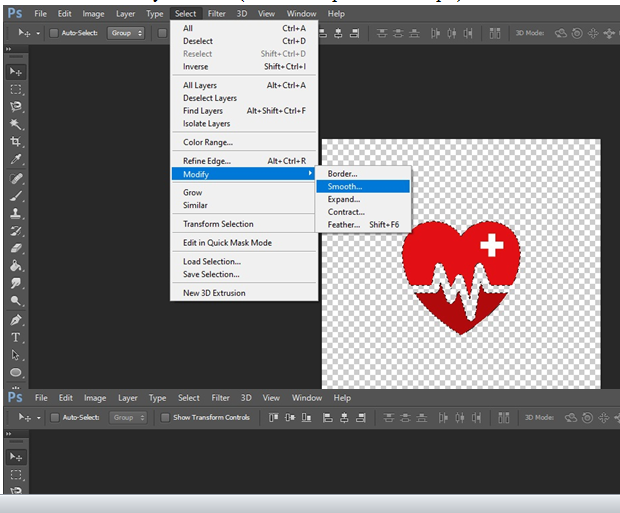This screenshot has width=620, height=513.
Task: Enable Auto-Select checkbox in top options bar
Action: point(54,33)
